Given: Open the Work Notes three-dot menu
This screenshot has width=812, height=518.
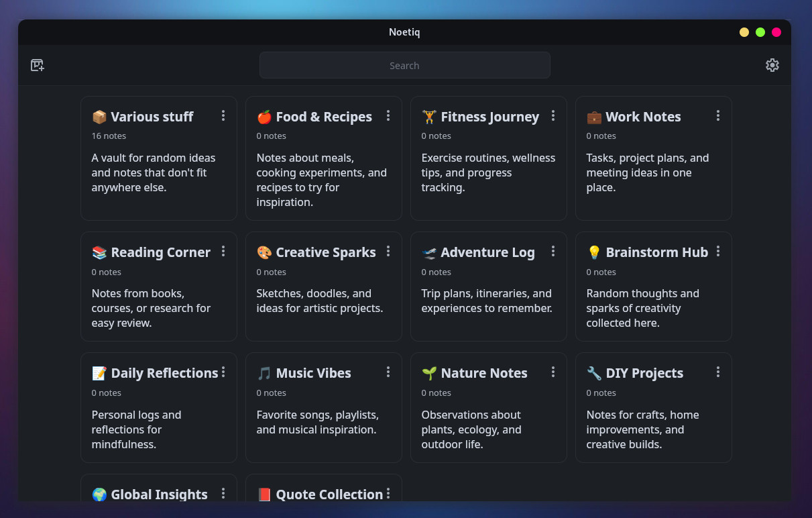Looking at the screenshot, I should click(718, 116).
